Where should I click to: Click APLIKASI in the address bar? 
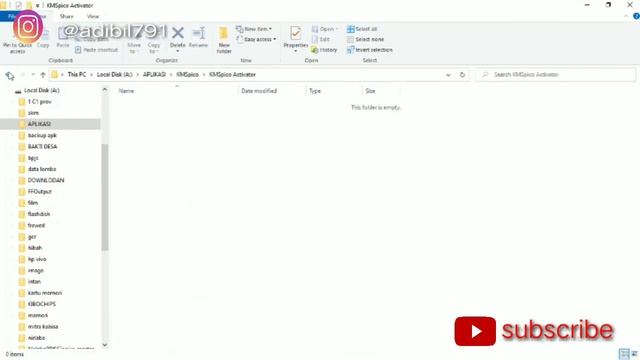click(x=154, y=75)
